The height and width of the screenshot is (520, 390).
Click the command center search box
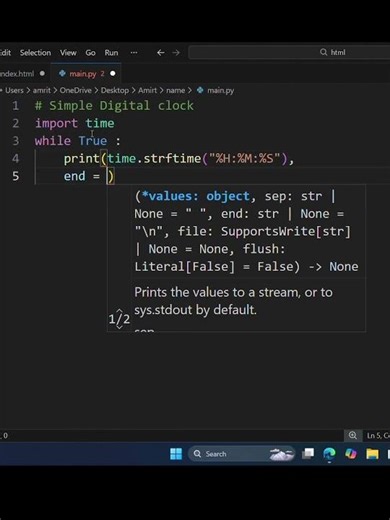(289, 52)
